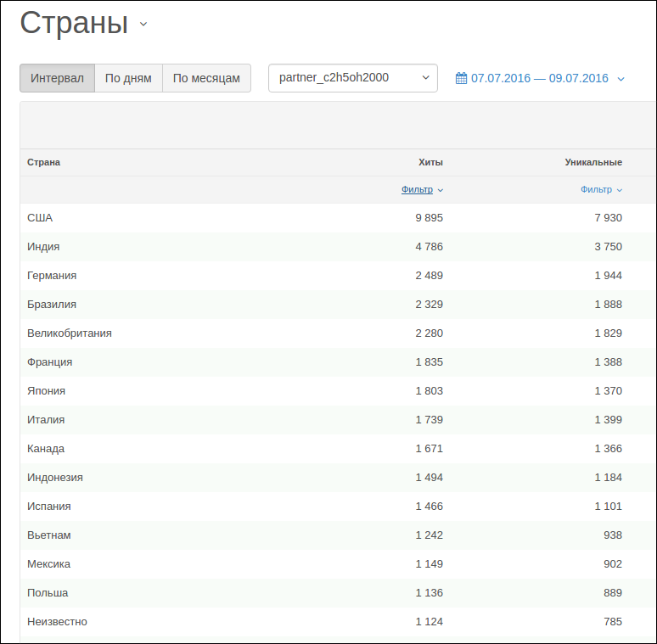
Task: Switch to the По месяцам tab
Action: (x=206, y=78)
